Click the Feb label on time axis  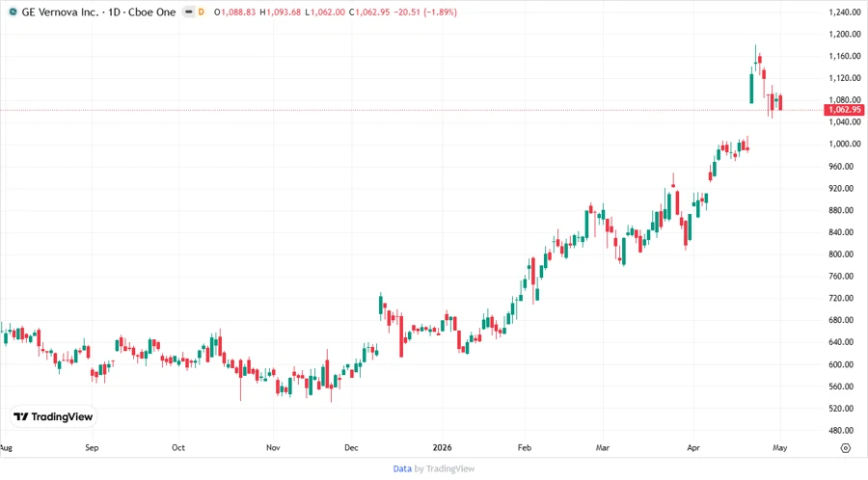tap(525, 447)
